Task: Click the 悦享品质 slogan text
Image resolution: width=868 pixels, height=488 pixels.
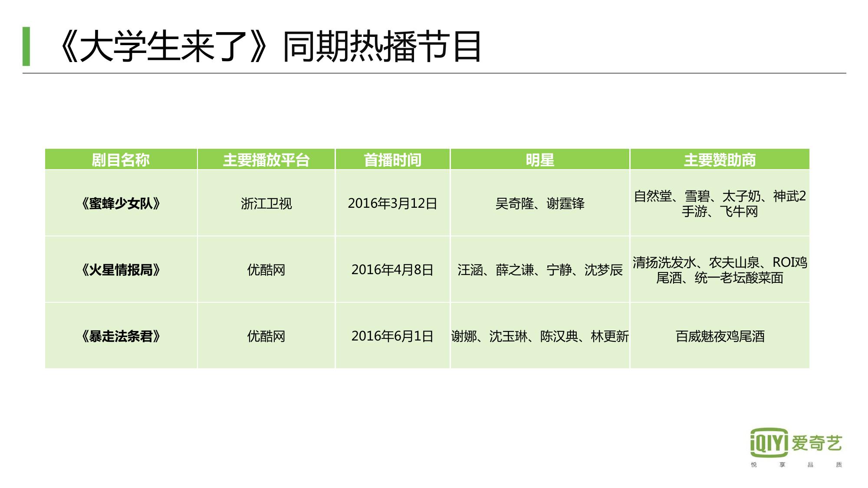Action: point(796,465)
